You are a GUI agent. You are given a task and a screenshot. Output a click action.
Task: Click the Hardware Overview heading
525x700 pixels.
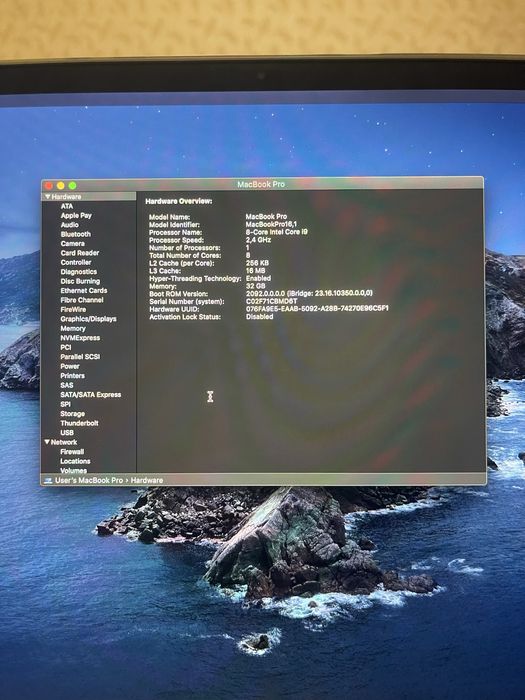coord(179,201)
